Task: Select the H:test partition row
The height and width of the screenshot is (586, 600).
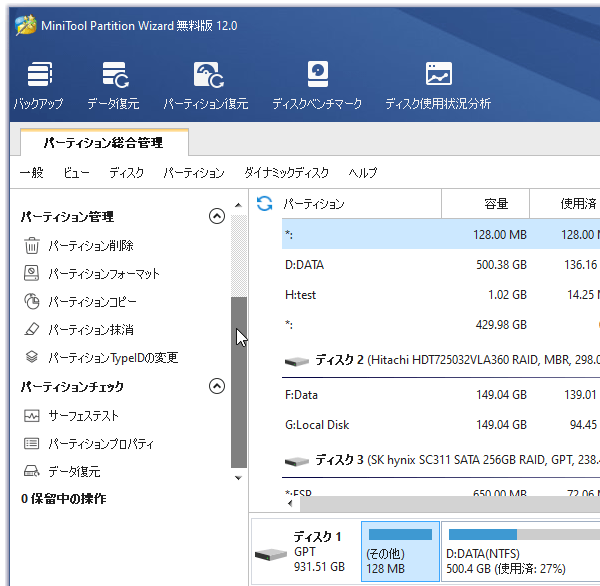Action: [441, 295]
